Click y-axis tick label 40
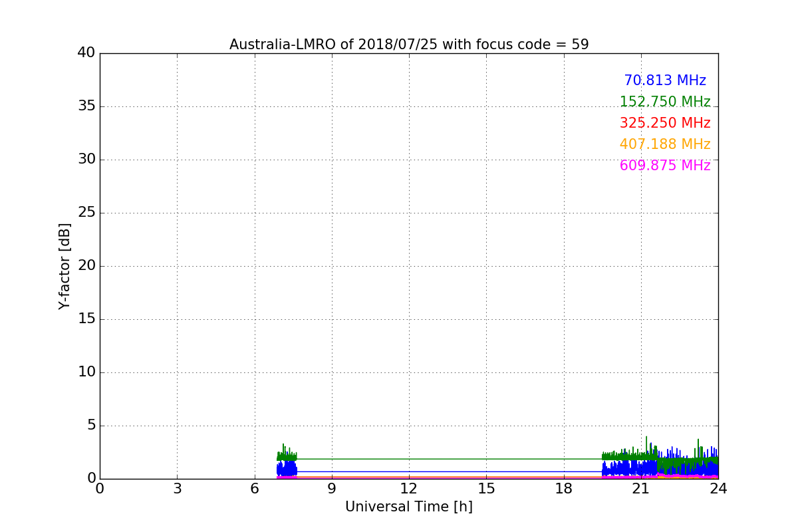The width and height of the screenshot is (798, 532). pyautogui.click(x=86, y=53)
